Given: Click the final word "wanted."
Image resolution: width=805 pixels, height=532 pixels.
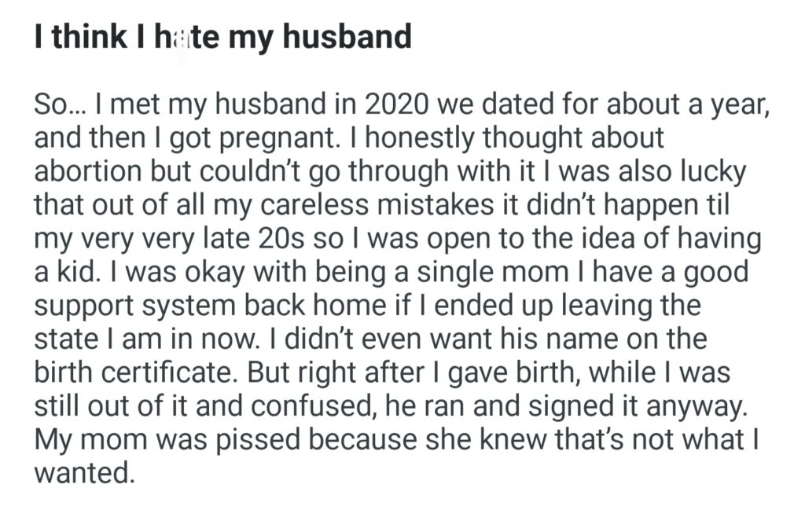Looking at the screenshot, I should pos(80,475).
